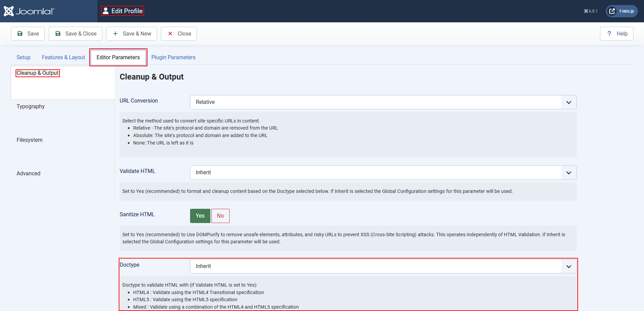Image resolution: width=644 pixels, height=311 pixels.
Task: Open the Filesystem section
Action: tap(29, 140)
